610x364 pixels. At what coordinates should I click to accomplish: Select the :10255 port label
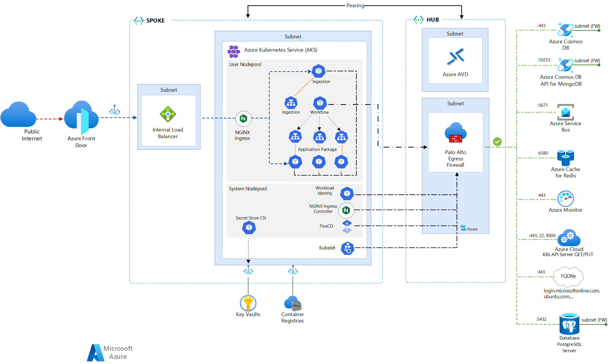tap(544, 60)
